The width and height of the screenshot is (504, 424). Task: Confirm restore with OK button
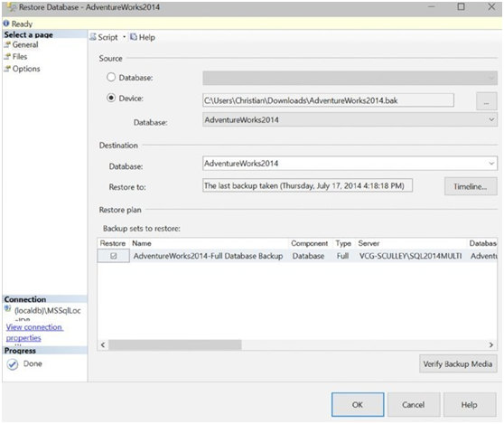point(358,405)
